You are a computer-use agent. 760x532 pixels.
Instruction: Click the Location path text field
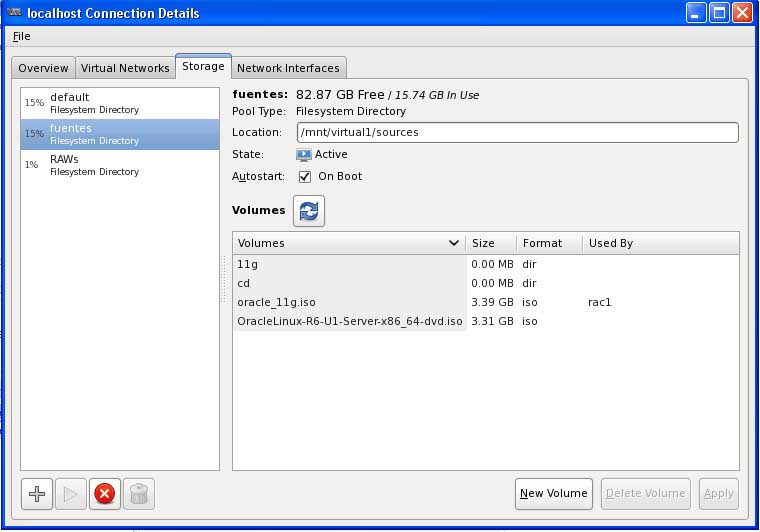click(x=517, y=132)
